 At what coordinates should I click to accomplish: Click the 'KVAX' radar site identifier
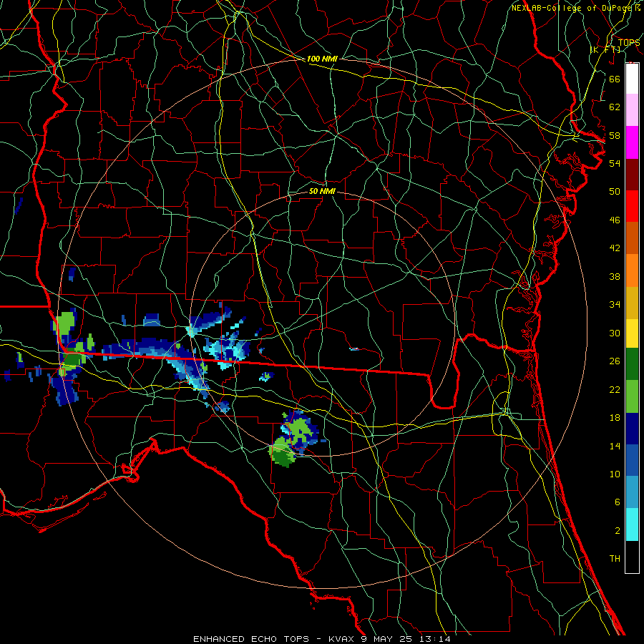(x=343, y=639)
